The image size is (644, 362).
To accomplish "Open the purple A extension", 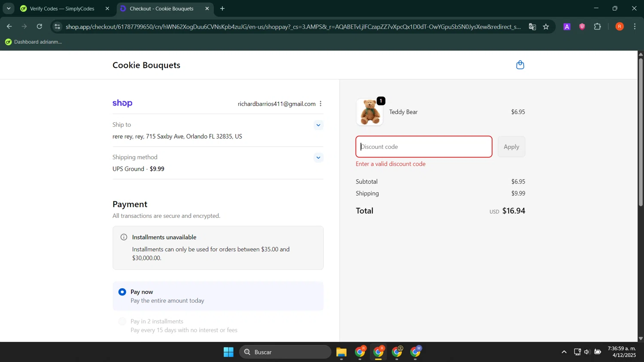I will pyautogui.click(x=567, y=27).
